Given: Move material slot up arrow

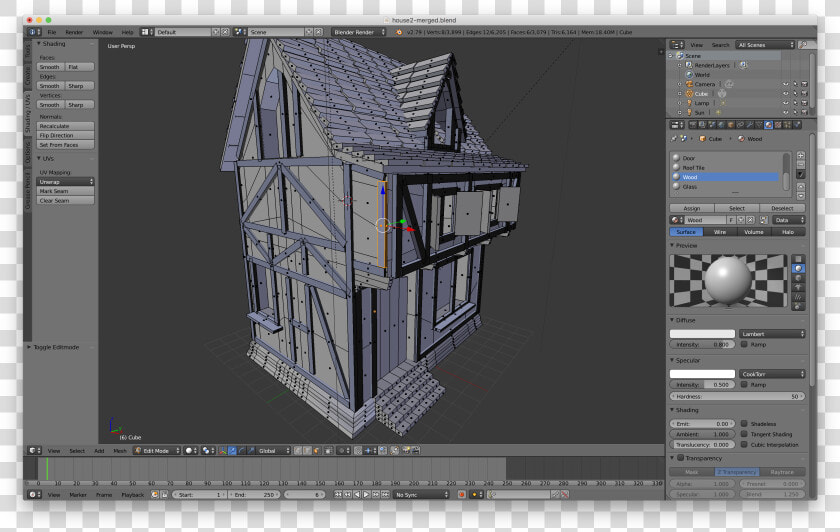Looking at the screenshot, I should click(x=801, y=187).
